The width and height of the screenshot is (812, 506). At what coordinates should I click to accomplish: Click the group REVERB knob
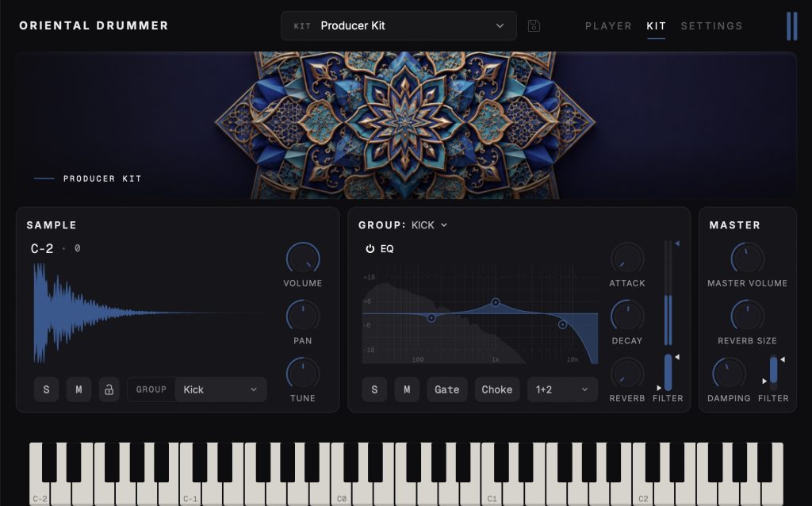tap(627, 373)
